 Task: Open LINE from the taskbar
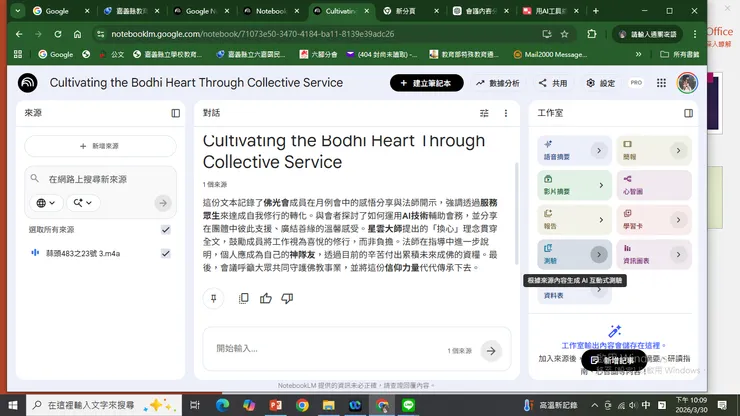pos(409,405)
